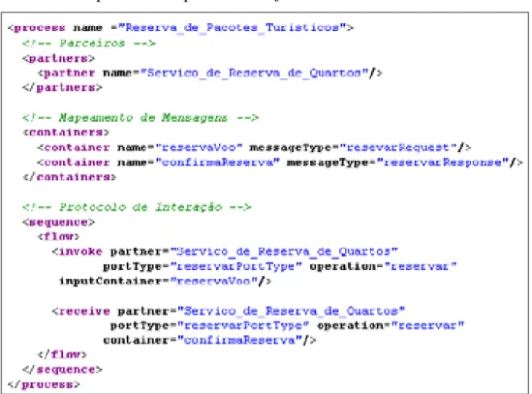Click the closing process tag
532x394 pixels.
[x=44, y=384]
